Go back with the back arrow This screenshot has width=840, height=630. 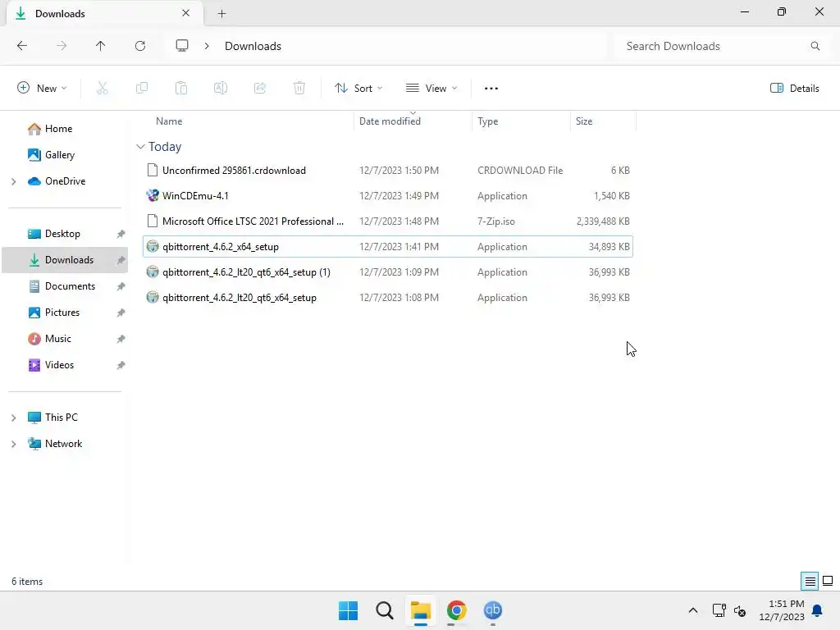(x=22, y=46)
